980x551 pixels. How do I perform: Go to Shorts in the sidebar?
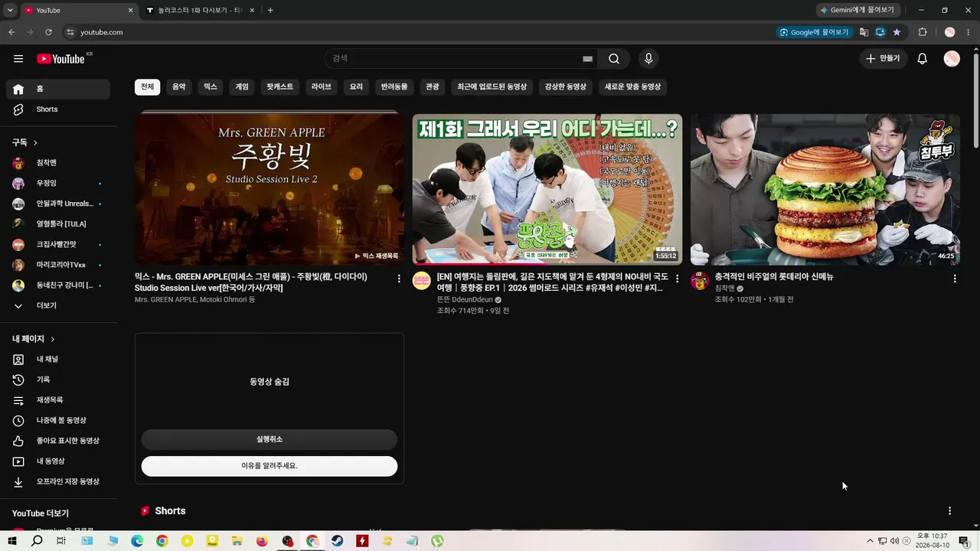[x=58, y=109]
